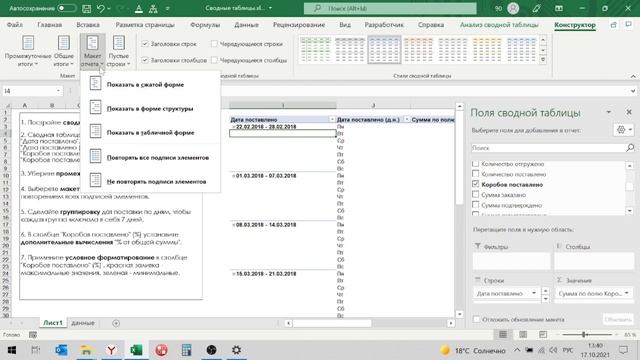Click the Share icon on ribbon

pyautogui.click(x=613, y=25)
